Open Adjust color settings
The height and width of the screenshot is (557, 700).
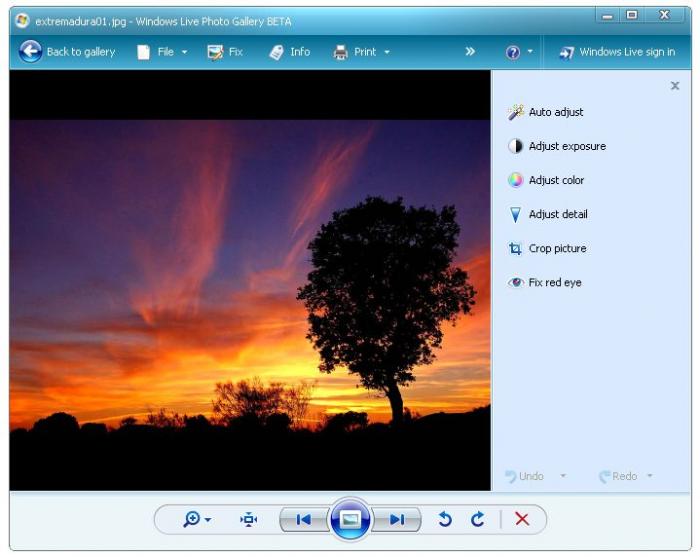pyautogui.click(x=556, y=180)
